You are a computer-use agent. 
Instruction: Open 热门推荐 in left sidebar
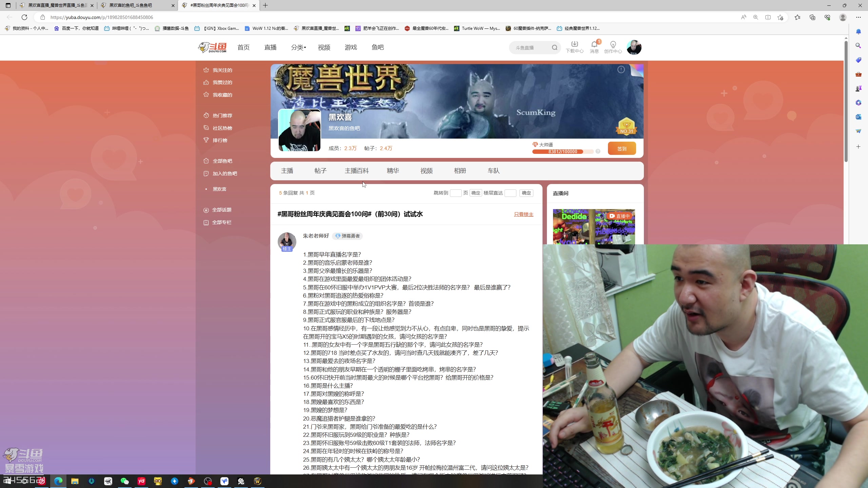[218, 116]
